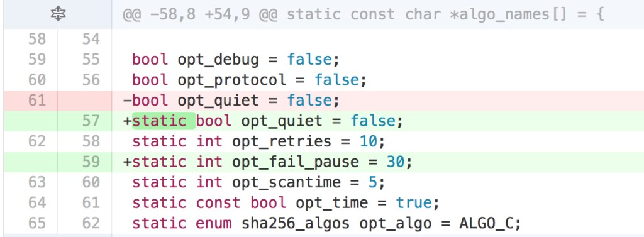Select new line number 54
644x237 pixels.
click(x=91, y=40)
